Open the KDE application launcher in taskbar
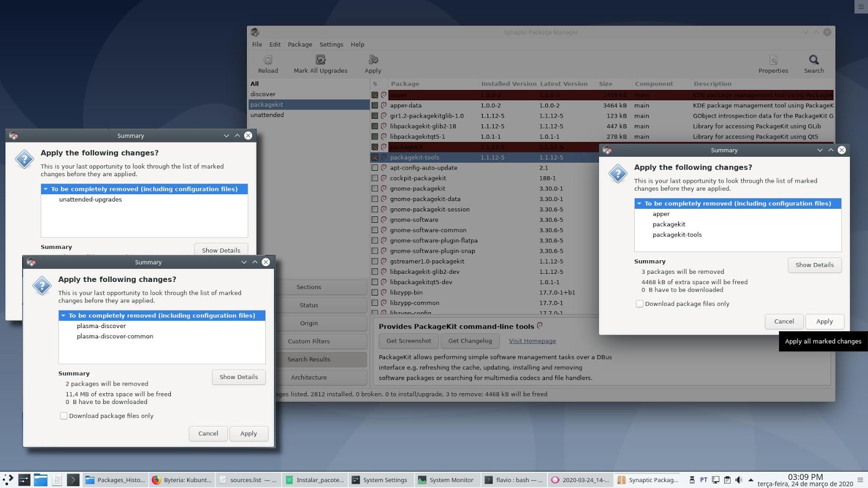 click(8, 479)
